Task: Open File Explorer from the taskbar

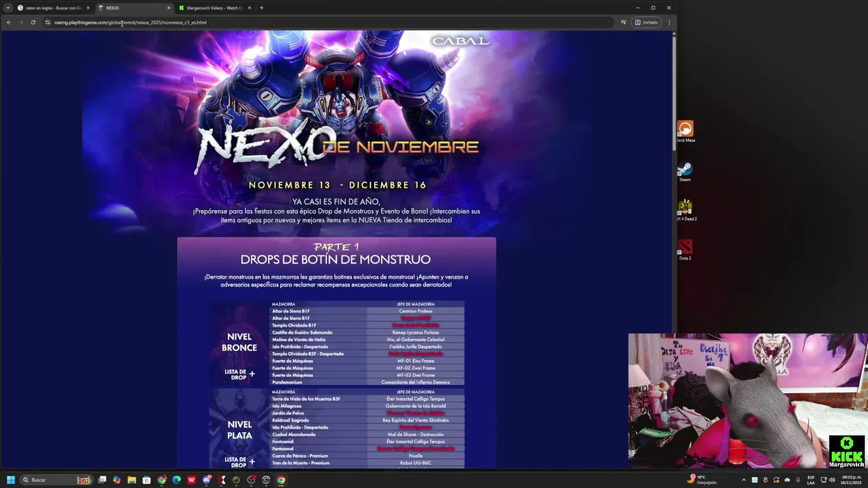Action: (x=132, y=480)
